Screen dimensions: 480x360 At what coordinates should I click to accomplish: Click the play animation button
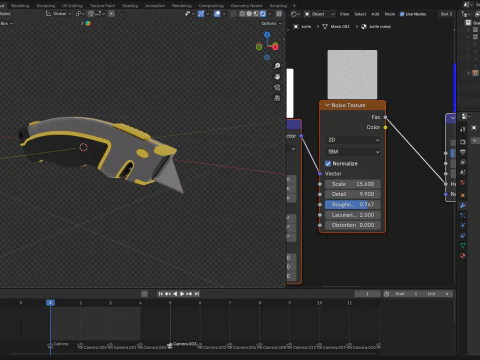(x=182, y=294)
